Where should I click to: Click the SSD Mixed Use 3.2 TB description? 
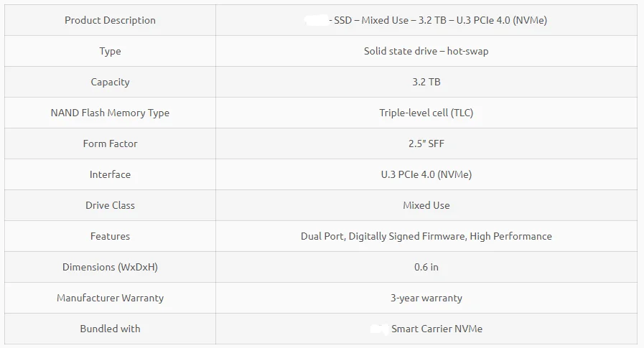click(437, 20)
